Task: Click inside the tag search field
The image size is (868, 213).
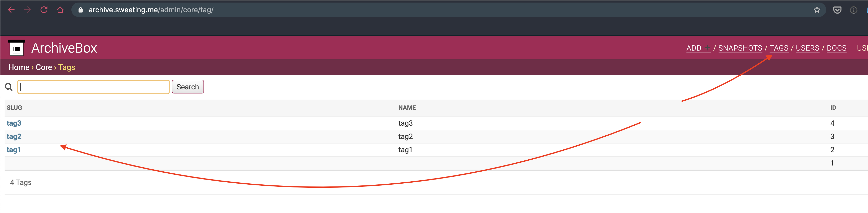Action: click(x=93, y=87)
